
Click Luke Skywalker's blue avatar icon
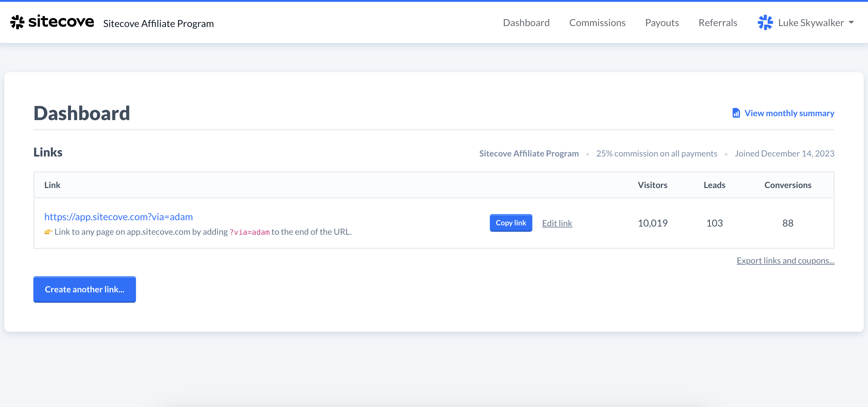coord(765,22)
